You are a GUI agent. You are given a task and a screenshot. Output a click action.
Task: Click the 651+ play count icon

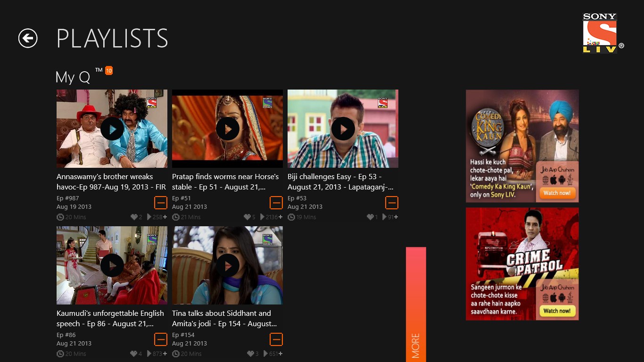[x=266, y=354]
